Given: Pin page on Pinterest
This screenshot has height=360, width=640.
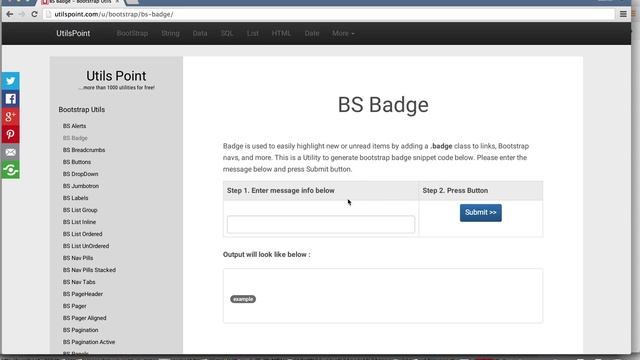Looking at the screenshot, I should [10, 134].
